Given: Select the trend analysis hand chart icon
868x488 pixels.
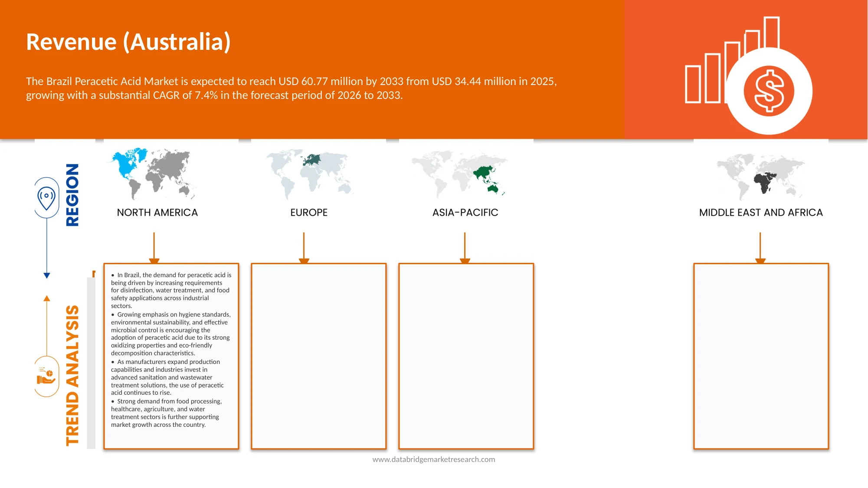Looking at the screenshot, I should coord(46,377).
